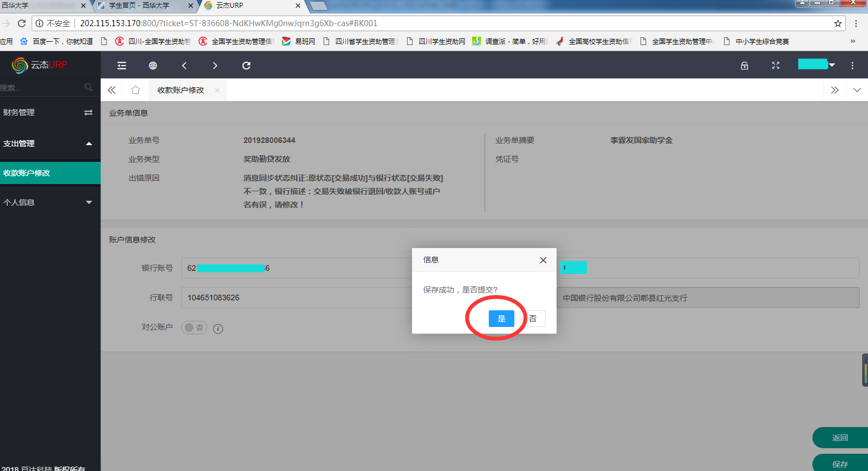
Task: Click the globe icon in top toolbar
Action: pos(153,66)
